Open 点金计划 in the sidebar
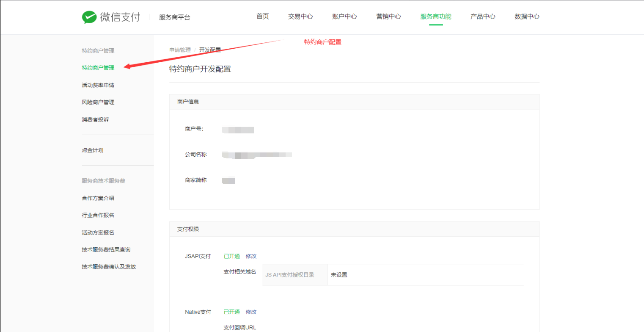 point(92,150)
